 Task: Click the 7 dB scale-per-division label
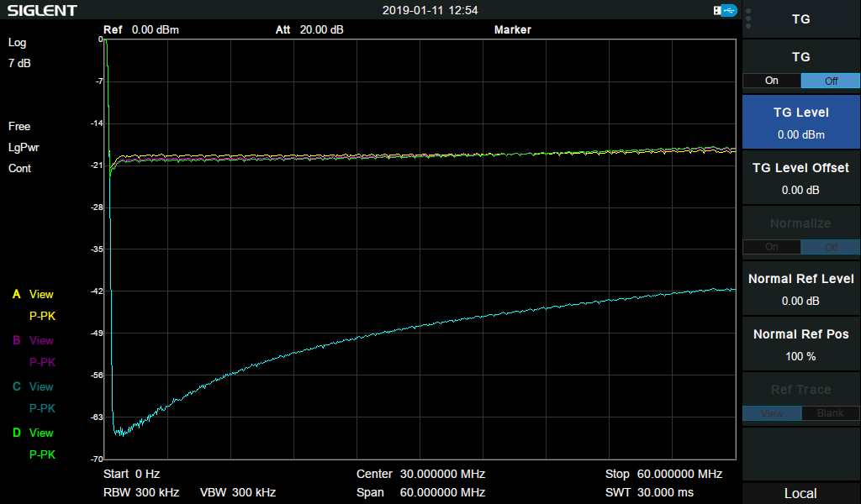[19, 63]
